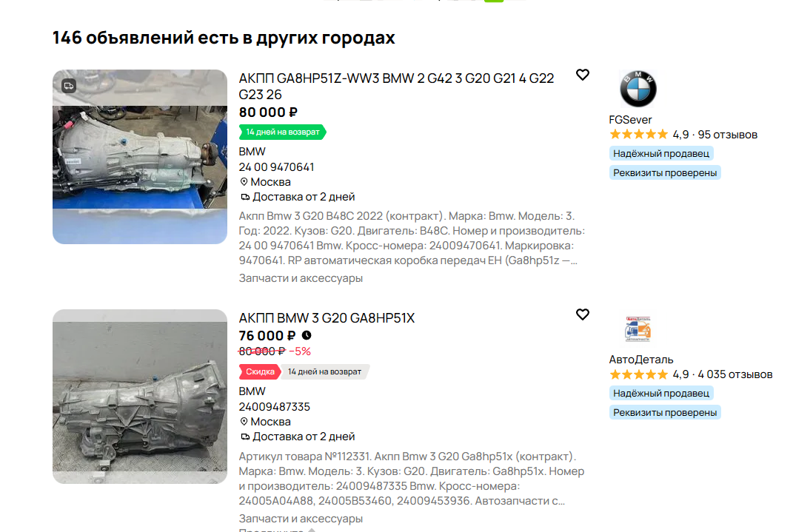Click the delivery icon of second listing
Screen dimensions: 793x532
(x=245, y=437)
